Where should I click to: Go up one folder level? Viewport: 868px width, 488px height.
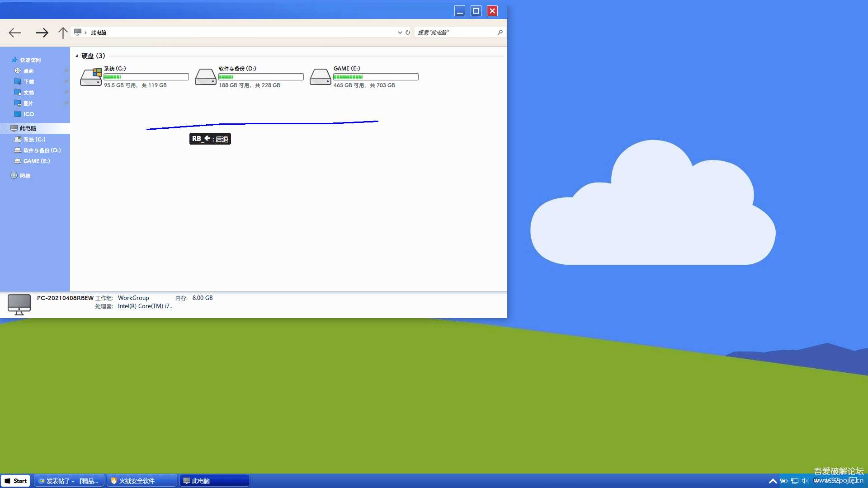63,33
